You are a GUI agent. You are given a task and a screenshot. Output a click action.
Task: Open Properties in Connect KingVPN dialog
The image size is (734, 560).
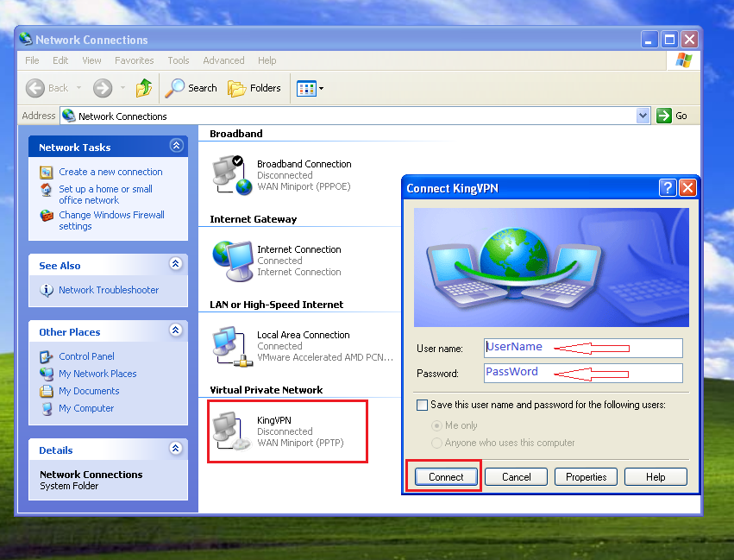[x=586, y=476]
